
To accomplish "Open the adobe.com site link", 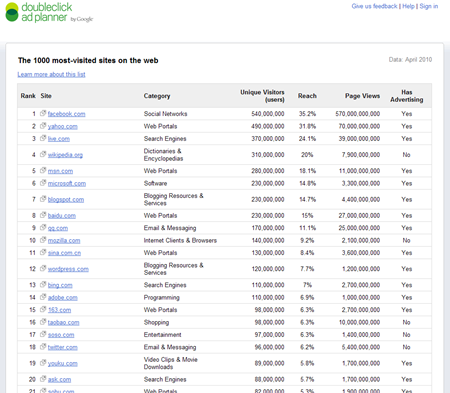I will [63, 298].
